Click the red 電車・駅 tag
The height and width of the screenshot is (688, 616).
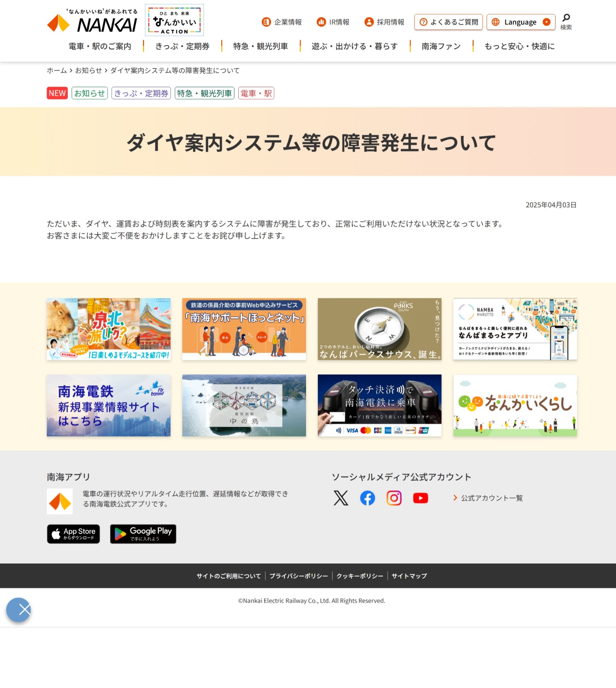256,93
